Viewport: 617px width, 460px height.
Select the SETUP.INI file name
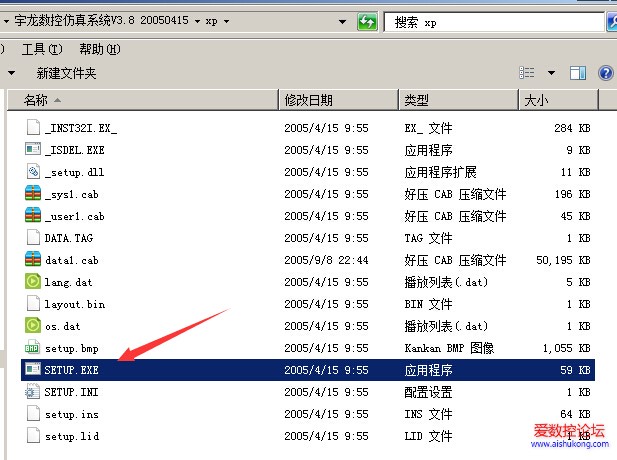72,392
